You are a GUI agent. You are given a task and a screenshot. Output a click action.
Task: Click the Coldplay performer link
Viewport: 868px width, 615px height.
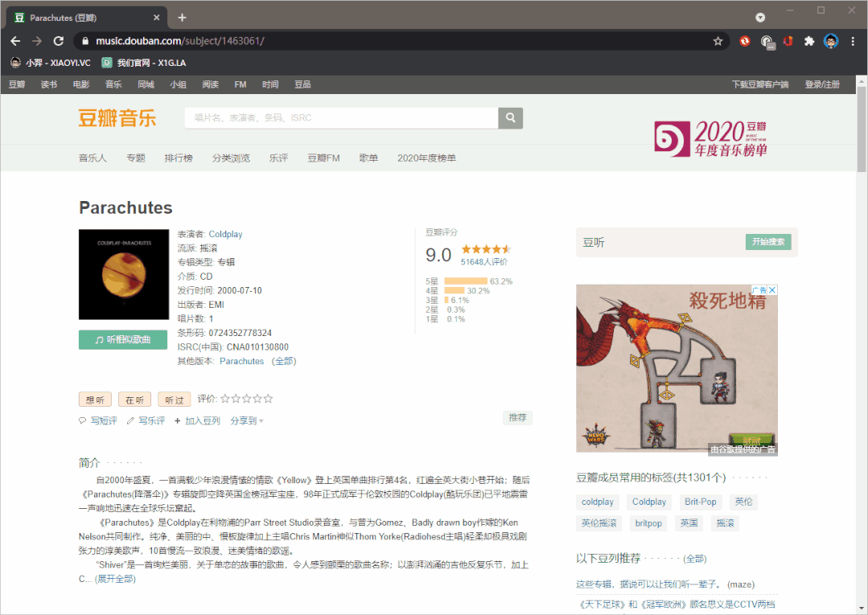(225, 234)
